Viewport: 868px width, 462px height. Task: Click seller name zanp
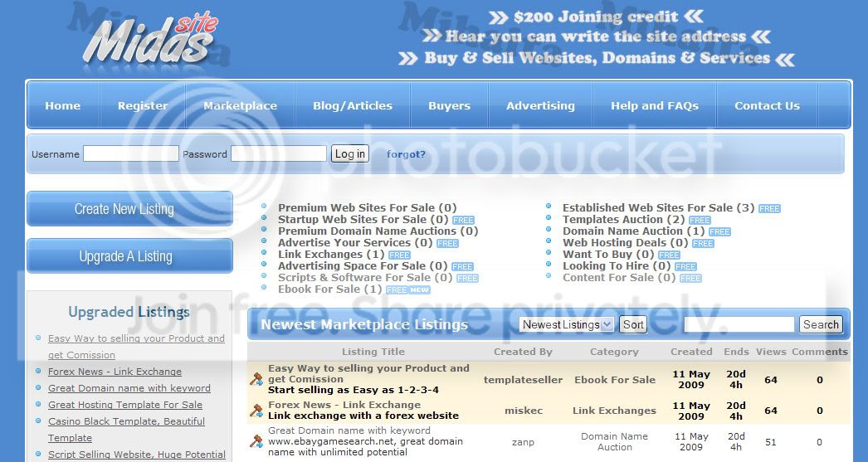tap(523, 442)
